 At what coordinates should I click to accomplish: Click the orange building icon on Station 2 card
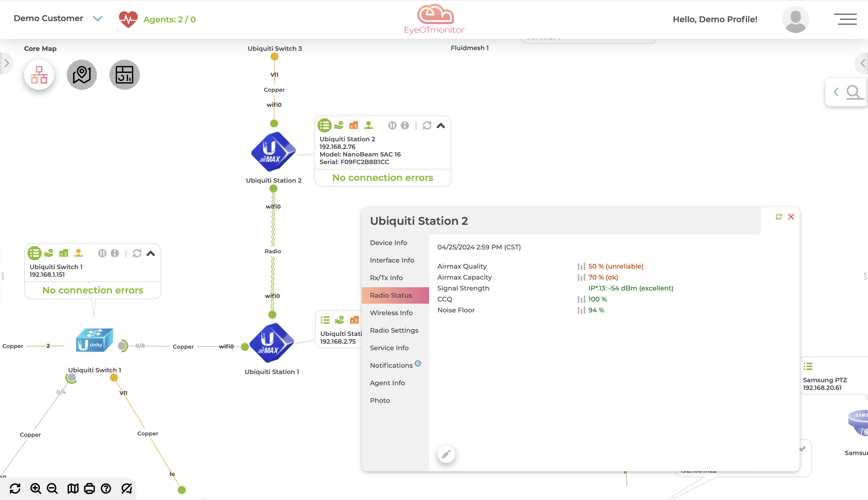point(354,125)
